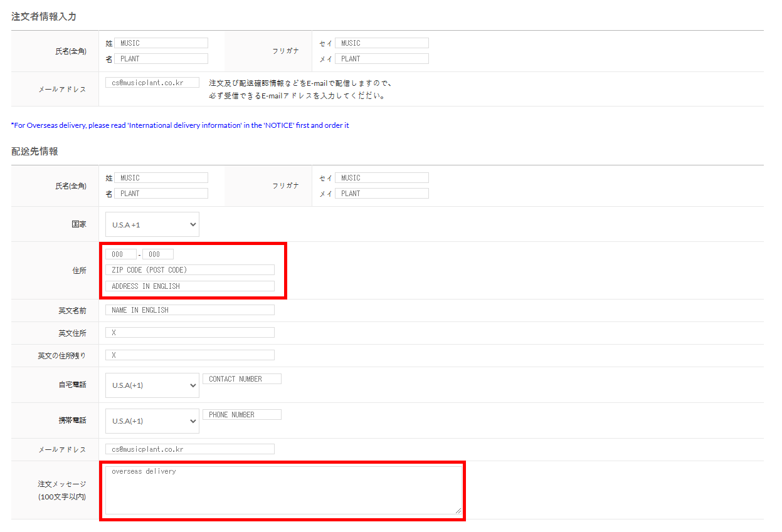782x532 pixels.
Task: Click the first 000 postal code box
Action: coord(121,254)
